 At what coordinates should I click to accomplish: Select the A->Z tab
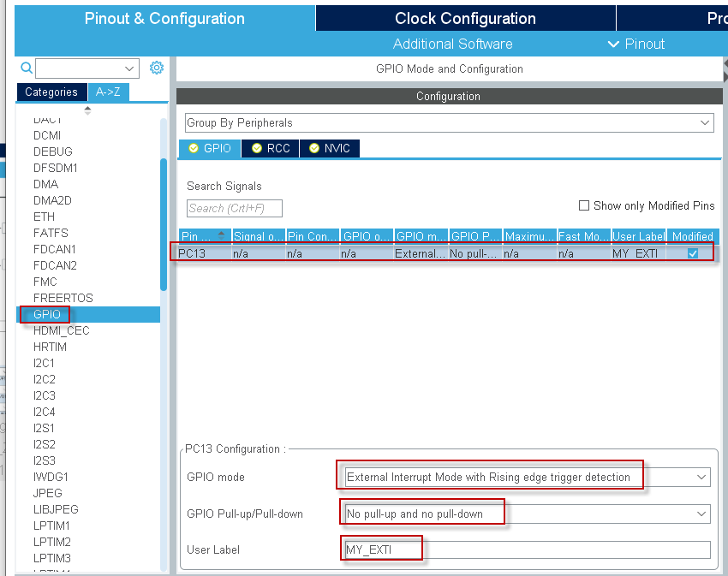[x=108, y=92]
